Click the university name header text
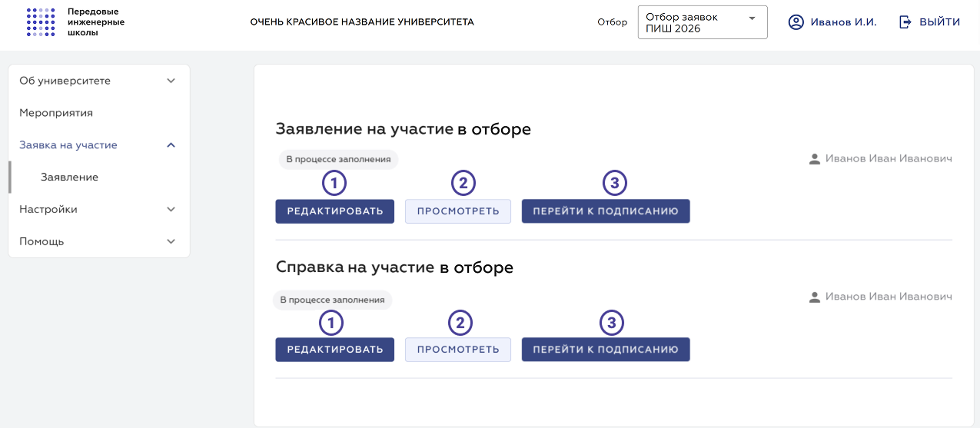The height and width of the screenshot is (428, 980). 362,22
